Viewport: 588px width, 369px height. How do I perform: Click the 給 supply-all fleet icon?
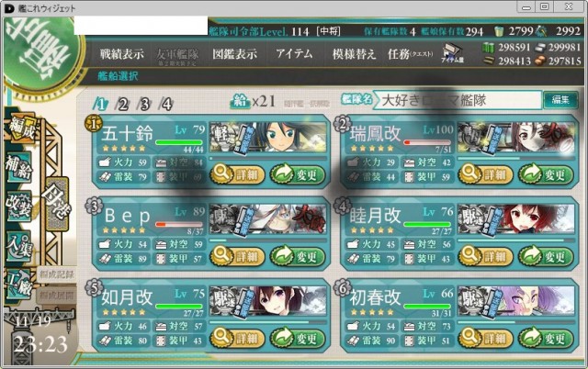(241, 101)
